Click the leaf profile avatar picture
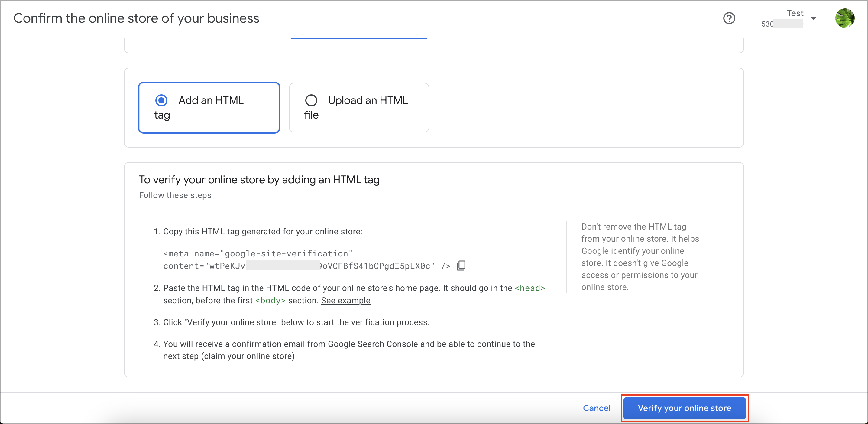Screen dimensions: 868x424 point(845,18)
